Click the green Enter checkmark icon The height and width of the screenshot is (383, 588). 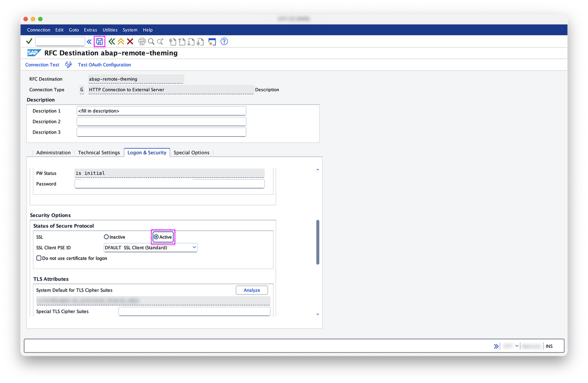[29, 41]
